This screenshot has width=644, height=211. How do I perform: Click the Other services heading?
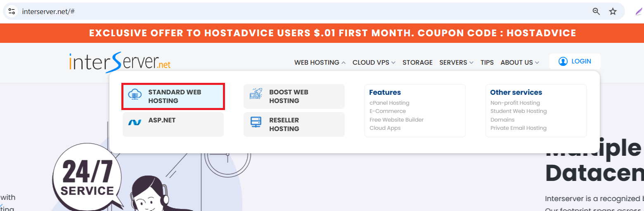[x=516, y=92]
